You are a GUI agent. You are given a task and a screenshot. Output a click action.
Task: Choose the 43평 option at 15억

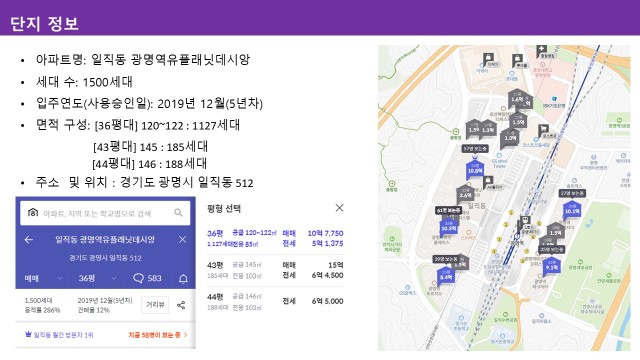tap(275, 270)
